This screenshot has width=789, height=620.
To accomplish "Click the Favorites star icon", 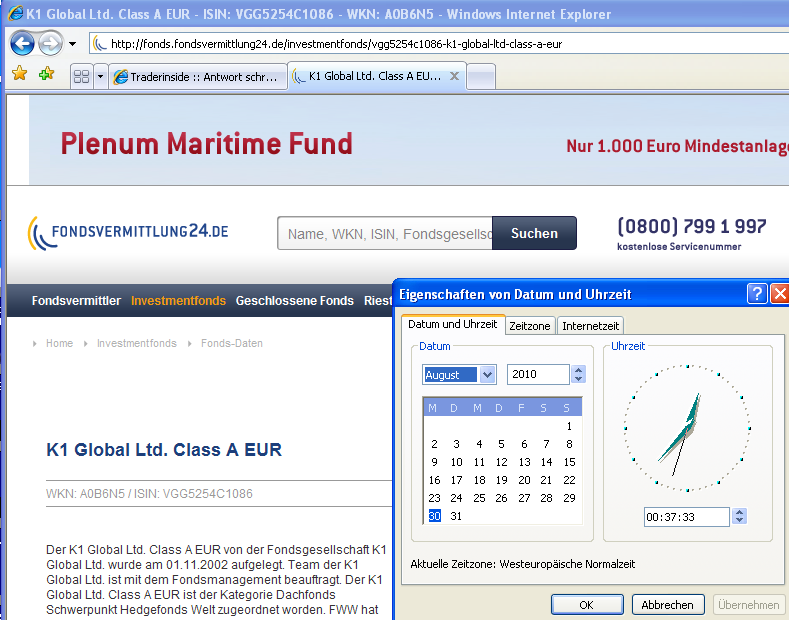I will [x=19, y=73].
